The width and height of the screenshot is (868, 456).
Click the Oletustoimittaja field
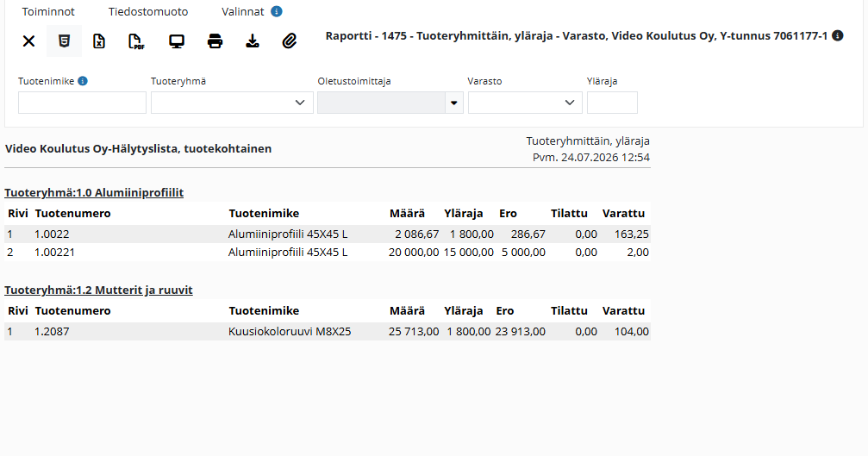click(381, 103)
